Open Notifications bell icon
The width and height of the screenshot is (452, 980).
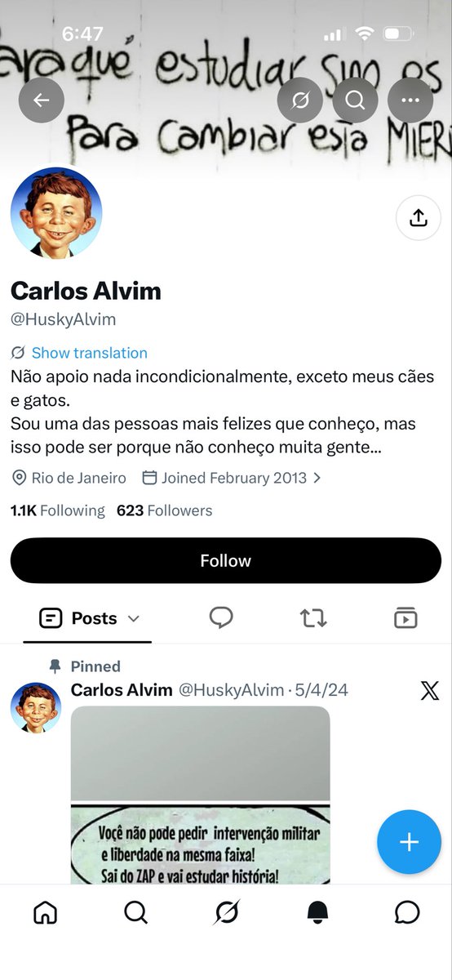(318, 912)
